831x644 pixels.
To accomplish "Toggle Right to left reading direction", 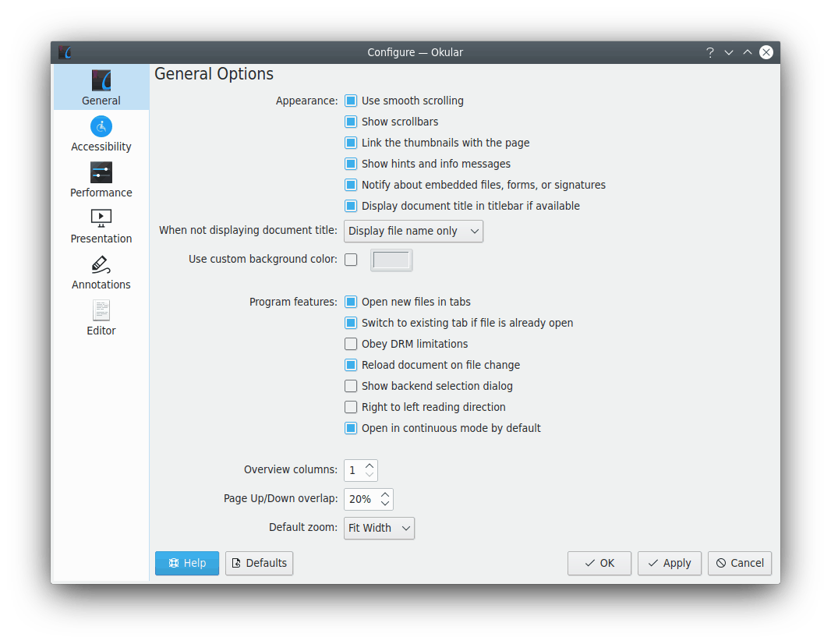I will coord(351,407).
